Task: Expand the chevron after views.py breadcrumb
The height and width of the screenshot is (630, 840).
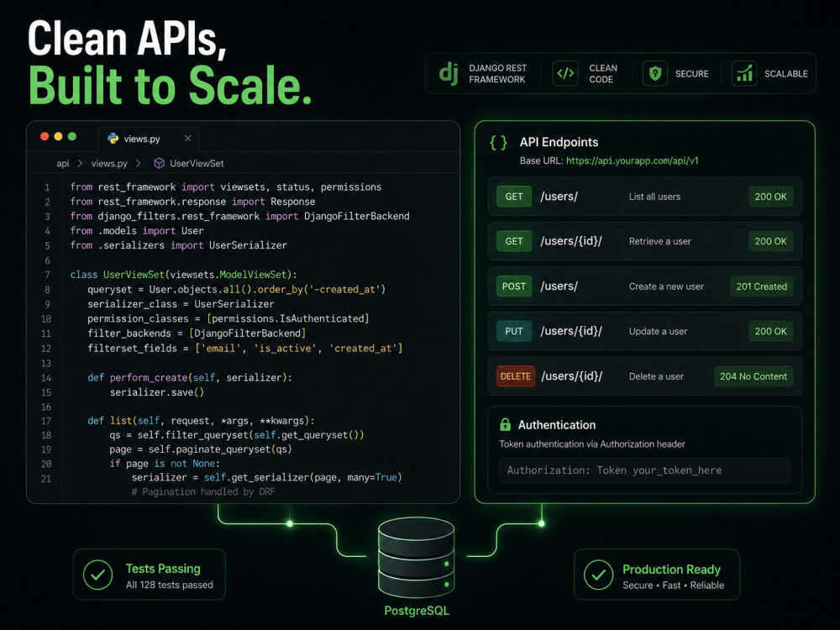Action: [139, 163]
